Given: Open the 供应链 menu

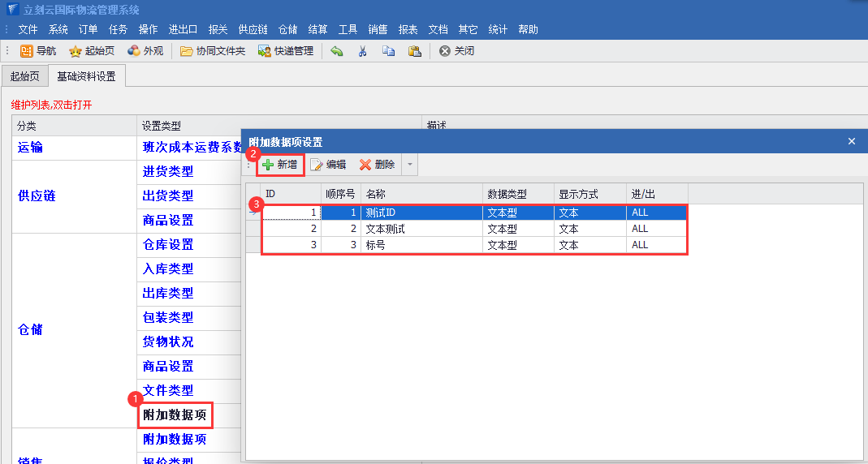Looking at the screenshot, I should 253,29.
